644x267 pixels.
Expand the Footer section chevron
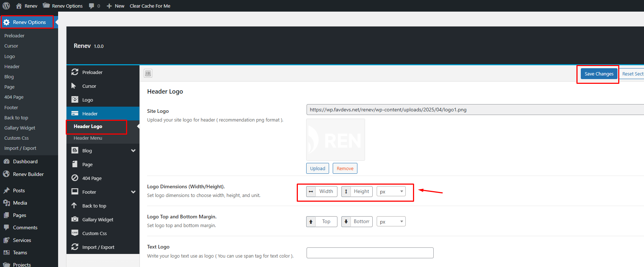coord(133,192)
